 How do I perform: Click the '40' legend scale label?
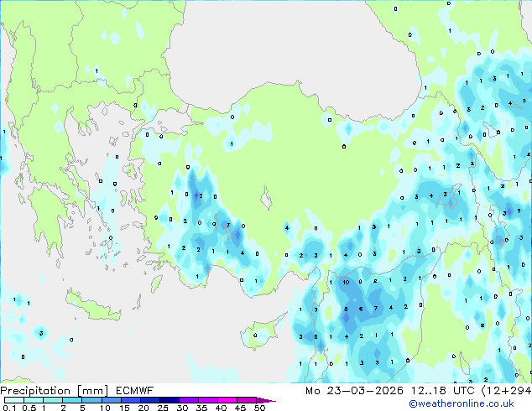pyautogui.click(x=221, y=408)
